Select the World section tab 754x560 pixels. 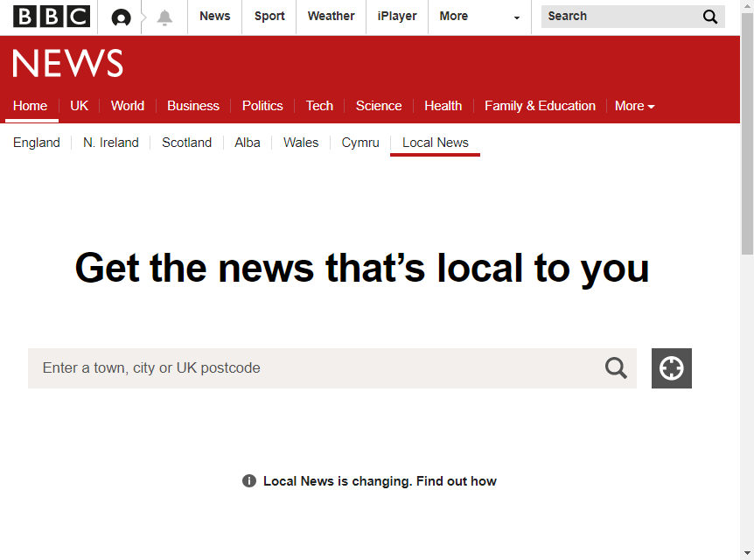pyautogui.click(x=128, y=106)
